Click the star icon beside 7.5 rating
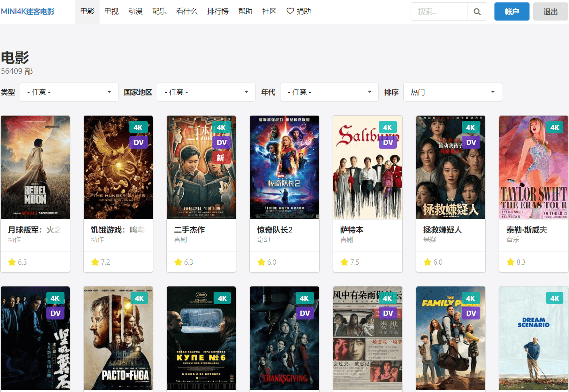The width and height of the screenshot is (569, 392). [344, 262]
